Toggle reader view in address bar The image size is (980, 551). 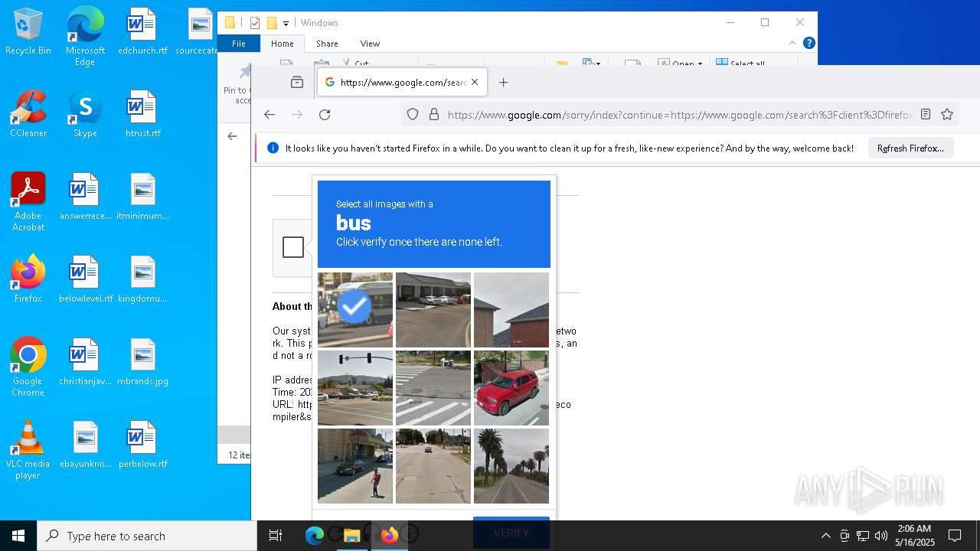(926, 115)
